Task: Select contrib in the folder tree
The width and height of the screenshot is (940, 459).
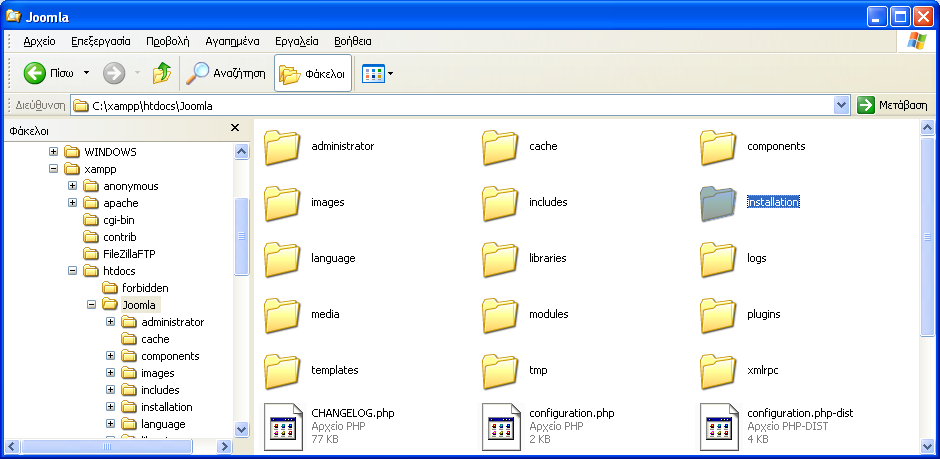Action: coord(120,237)
